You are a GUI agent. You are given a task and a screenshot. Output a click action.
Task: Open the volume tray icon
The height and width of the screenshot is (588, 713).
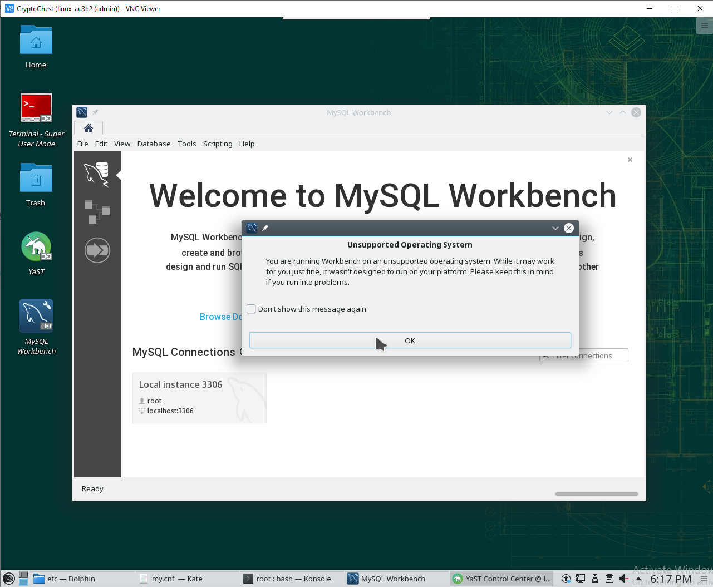point(623,579)
